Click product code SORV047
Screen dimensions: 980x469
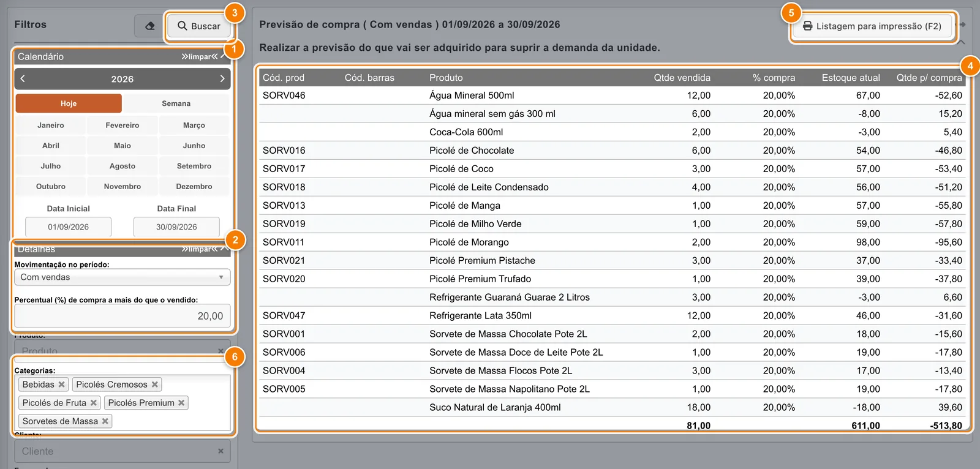tap(284, 316)
